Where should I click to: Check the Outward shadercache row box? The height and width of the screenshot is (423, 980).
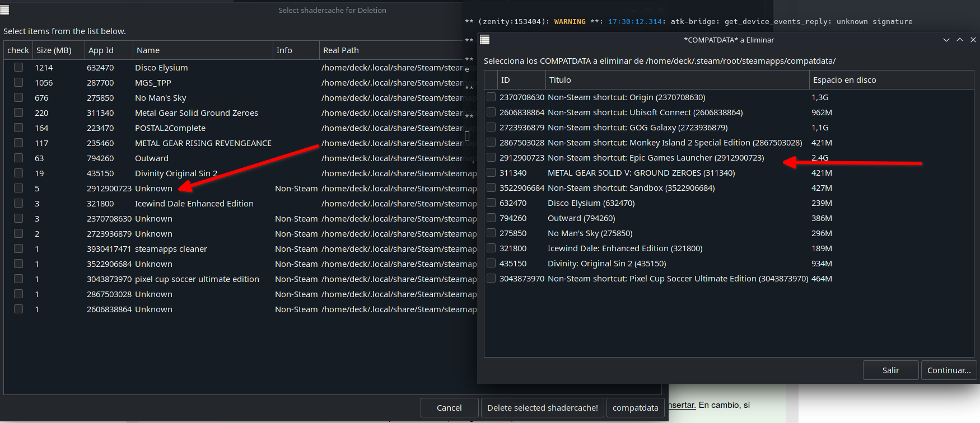(18, 158)
